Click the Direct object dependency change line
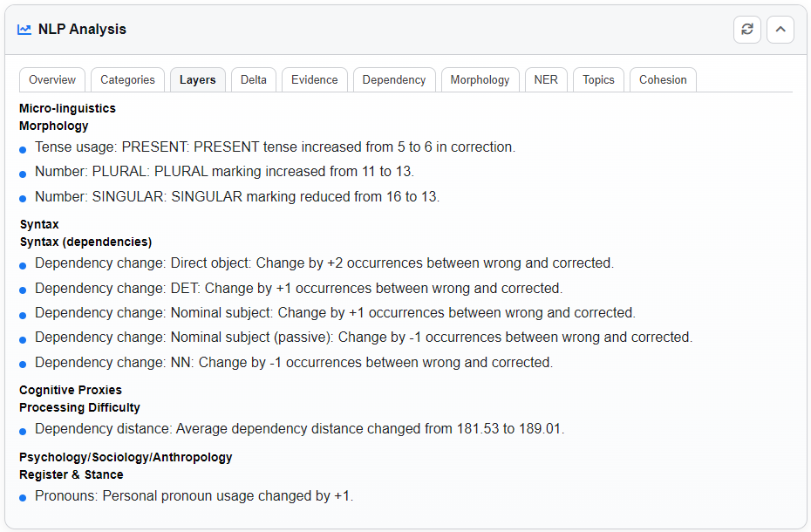Screen dimensions: 811x532 pos(324,263)
